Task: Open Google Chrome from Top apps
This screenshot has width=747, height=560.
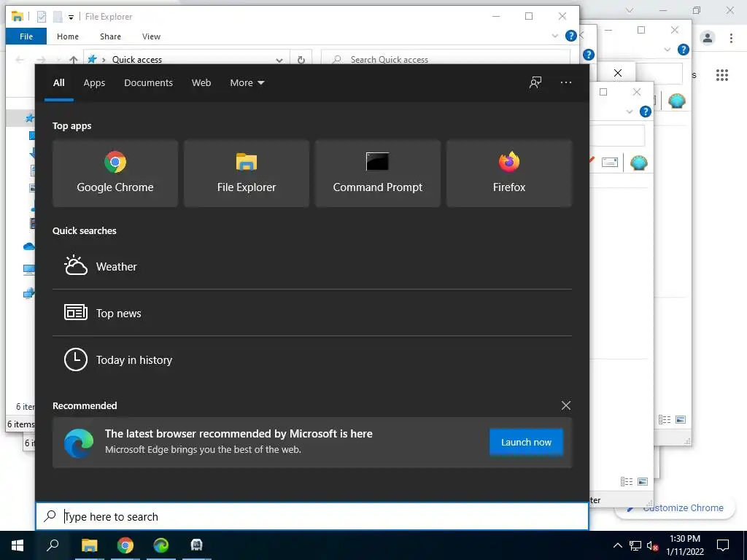Action: [x=115, y=174]
